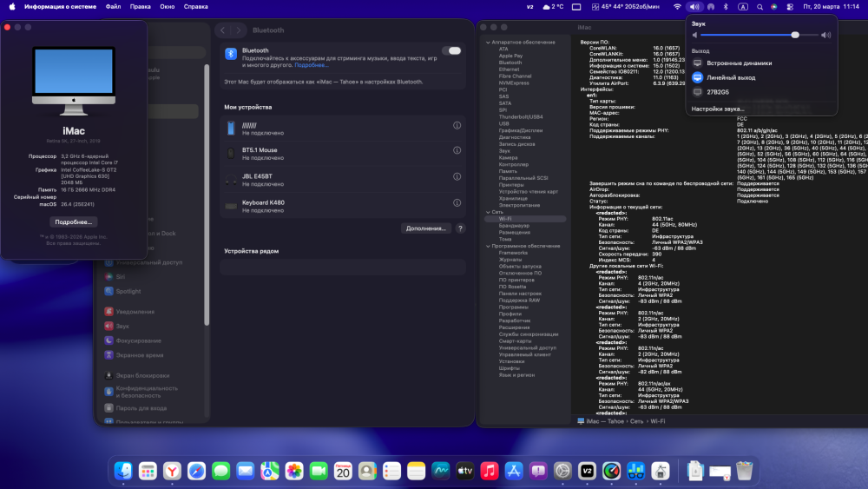Click the Bluetooth icon in the menu bar
The width and height of the screenshot is (868, 489).
coord(726,7)
